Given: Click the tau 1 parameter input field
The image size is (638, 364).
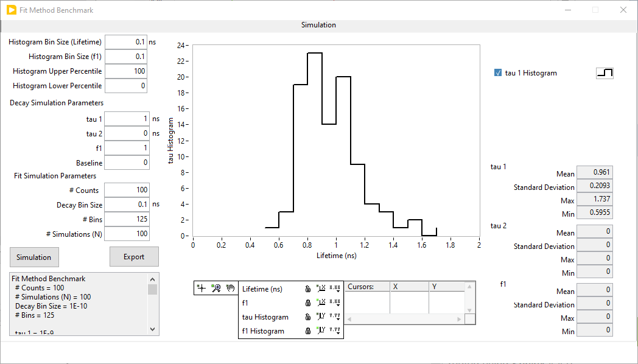Looking at the screenshot, I should 127,119.
